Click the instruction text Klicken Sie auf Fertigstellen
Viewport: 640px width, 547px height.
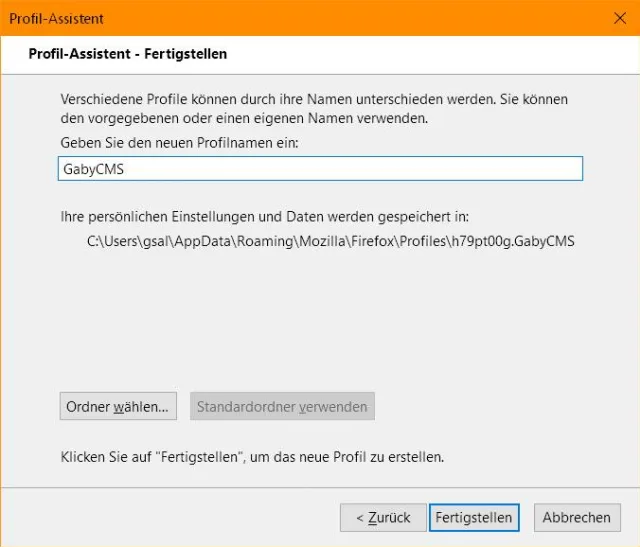(252, 457)
